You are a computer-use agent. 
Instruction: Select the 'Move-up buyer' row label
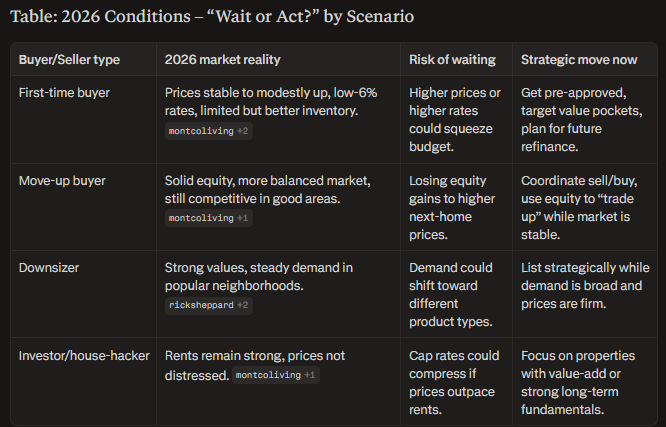coord(62,180)
